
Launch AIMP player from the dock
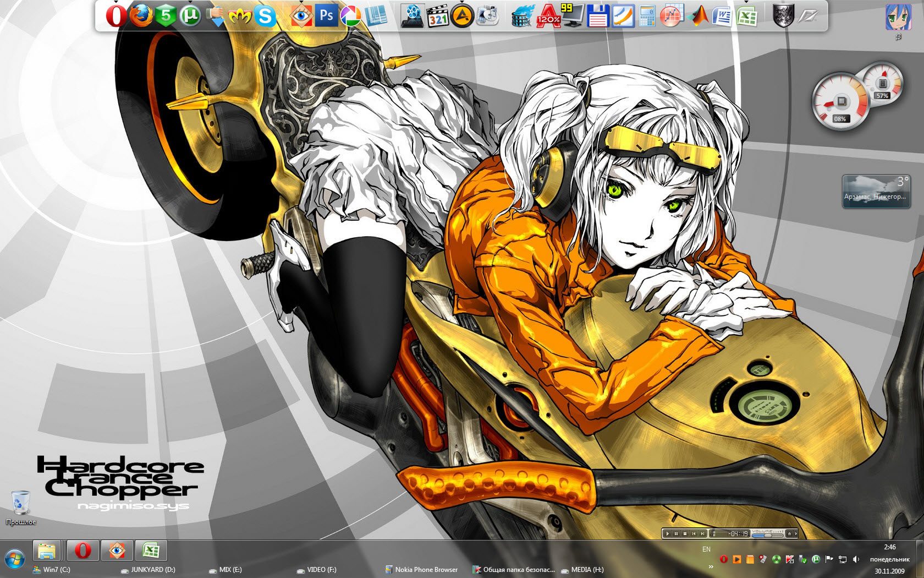[x=462, y=15]
